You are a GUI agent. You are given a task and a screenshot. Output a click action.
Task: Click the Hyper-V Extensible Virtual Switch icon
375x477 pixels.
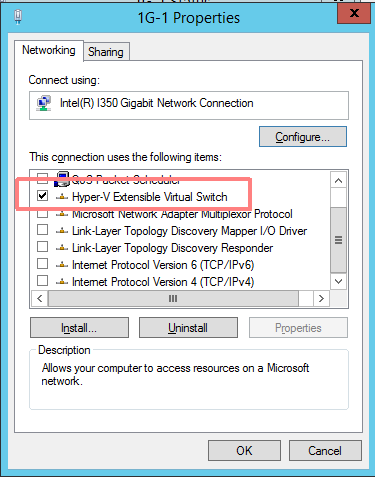[x=62, y=197]
